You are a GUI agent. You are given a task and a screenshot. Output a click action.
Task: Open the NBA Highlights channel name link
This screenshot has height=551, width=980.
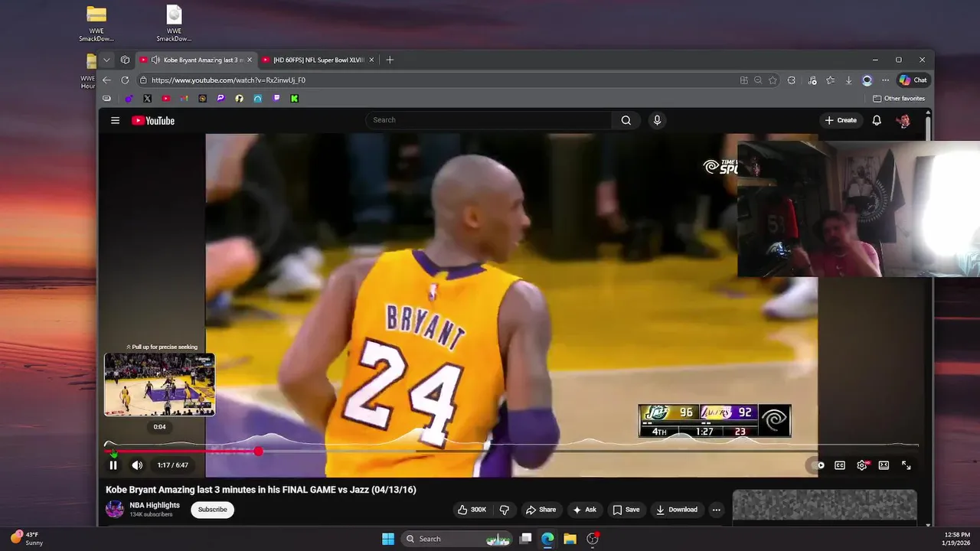coord(155,505)
